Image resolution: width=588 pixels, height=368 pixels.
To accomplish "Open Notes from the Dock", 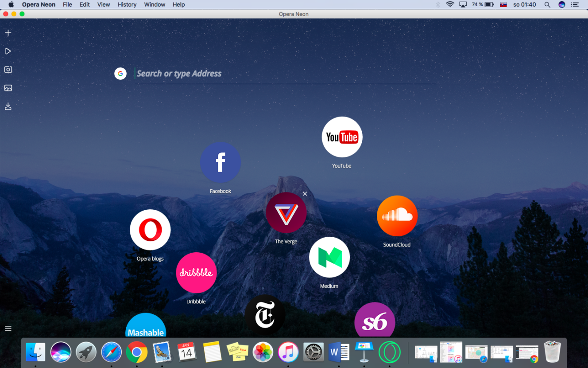I will coord(213,352).
